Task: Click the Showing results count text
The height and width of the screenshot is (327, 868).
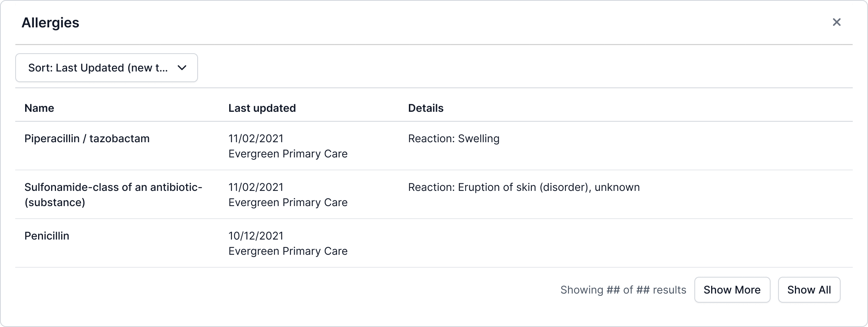Action: tap(623, 290)
